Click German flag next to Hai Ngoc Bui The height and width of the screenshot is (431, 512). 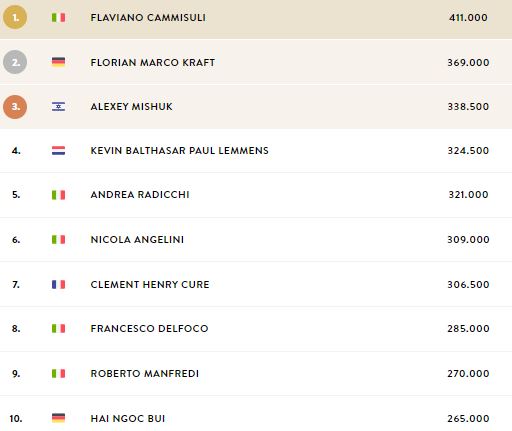58,418
